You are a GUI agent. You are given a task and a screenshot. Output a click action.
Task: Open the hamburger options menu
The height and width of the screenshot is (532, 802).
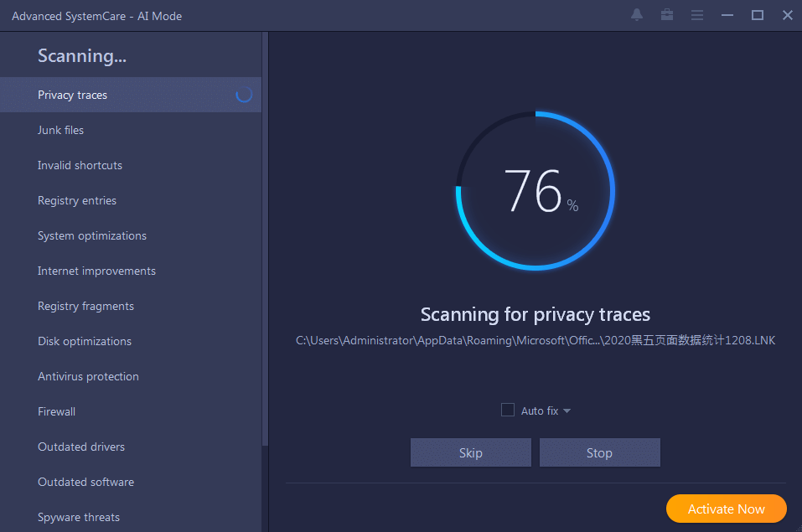(697, 15)
